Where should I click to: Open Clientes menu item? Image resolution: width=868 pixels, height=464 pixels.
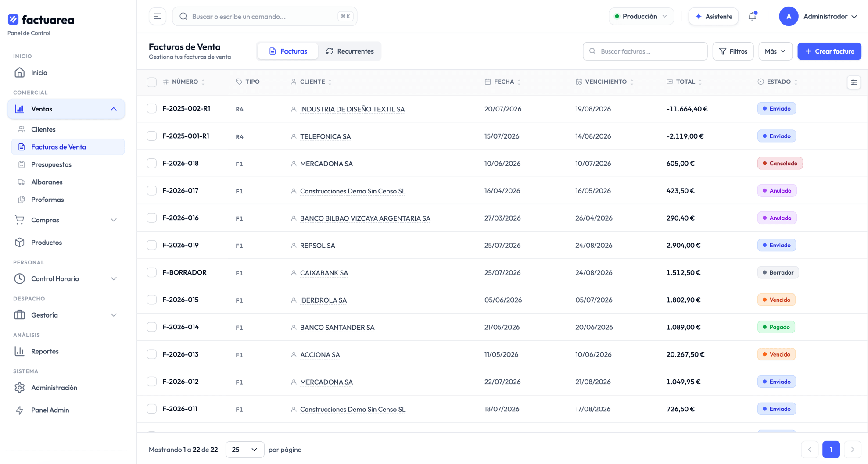pyautogui.click(x=68, y=129)
